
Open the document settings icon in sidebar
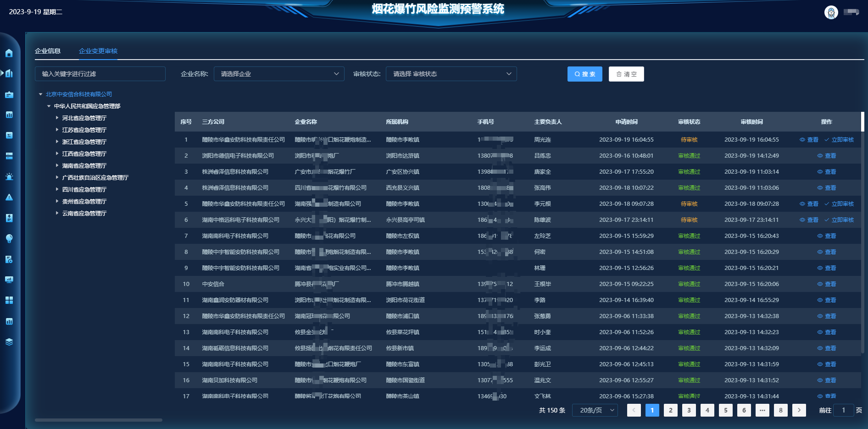(x=9, y=259)
